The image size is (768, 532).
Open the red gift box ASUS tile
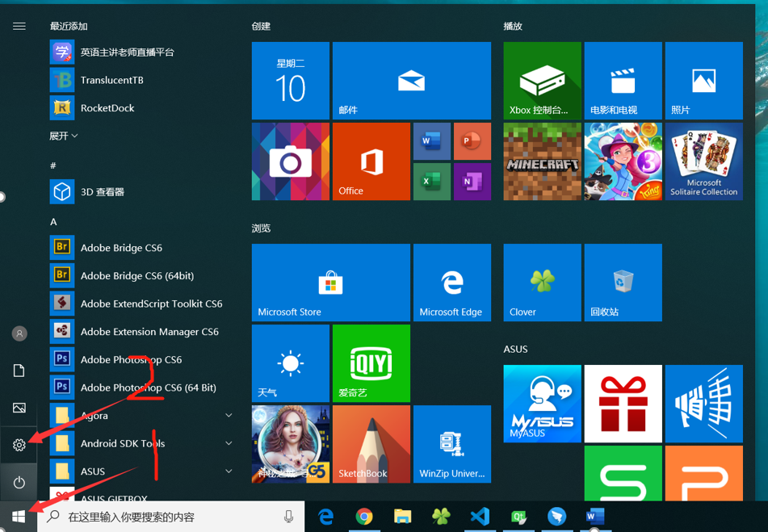tap(623, 404)
